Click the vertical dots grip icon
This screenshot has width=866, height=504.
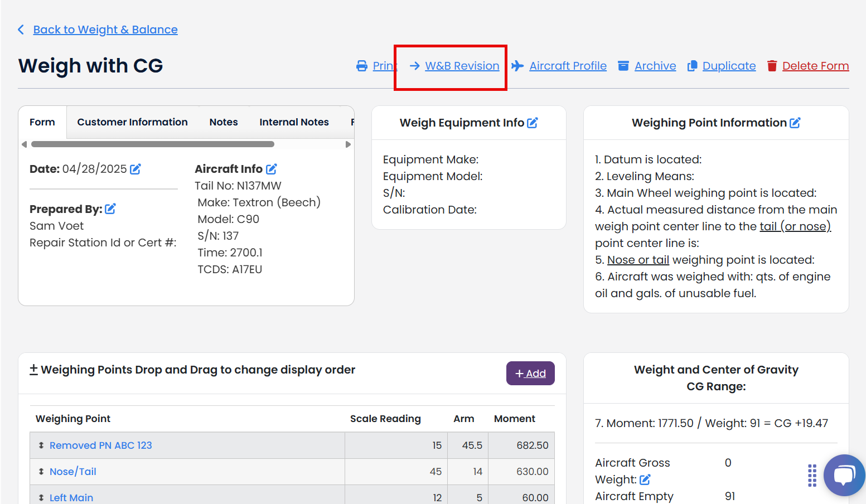pyautogui.click(x=812, y=475)
